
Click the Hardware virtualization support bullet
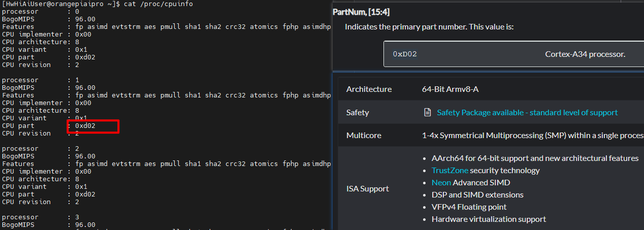tap(489, 219)
